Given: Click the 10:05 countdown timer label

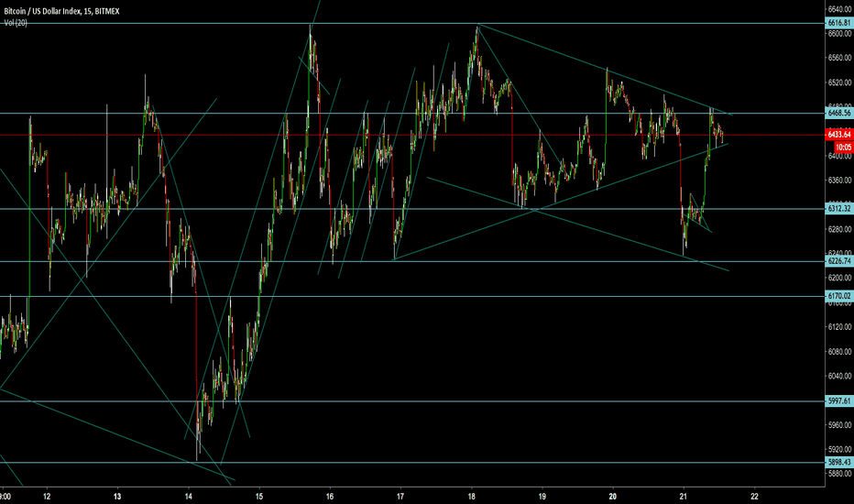Looking at the screenshot, I should pyautogui.click(x=844, y=148).
